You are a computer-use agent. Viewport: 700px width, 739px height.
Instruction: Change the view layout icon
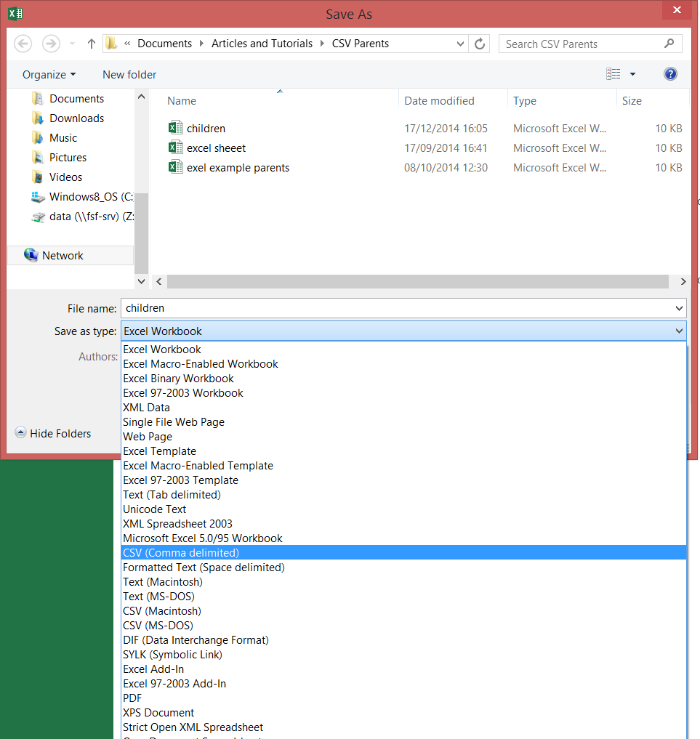point(613,74)
